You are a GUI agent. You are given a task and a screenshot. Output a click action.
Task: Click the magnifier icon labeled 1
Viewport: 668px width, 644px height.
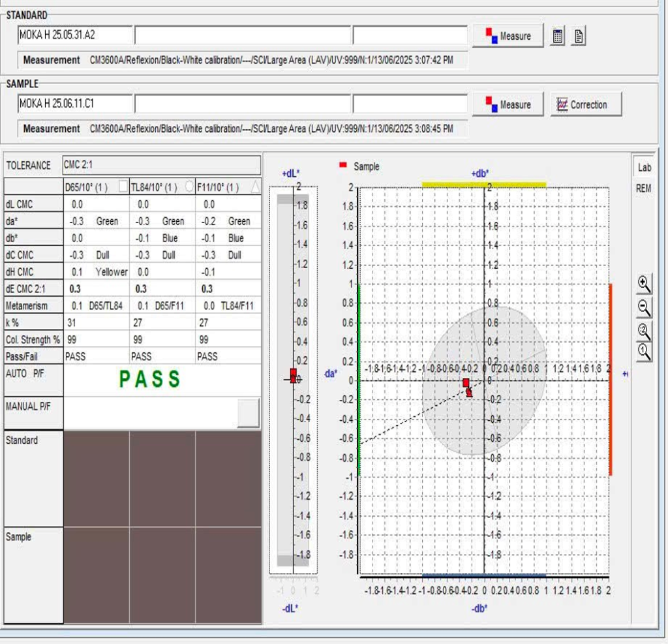pos(644,352)
